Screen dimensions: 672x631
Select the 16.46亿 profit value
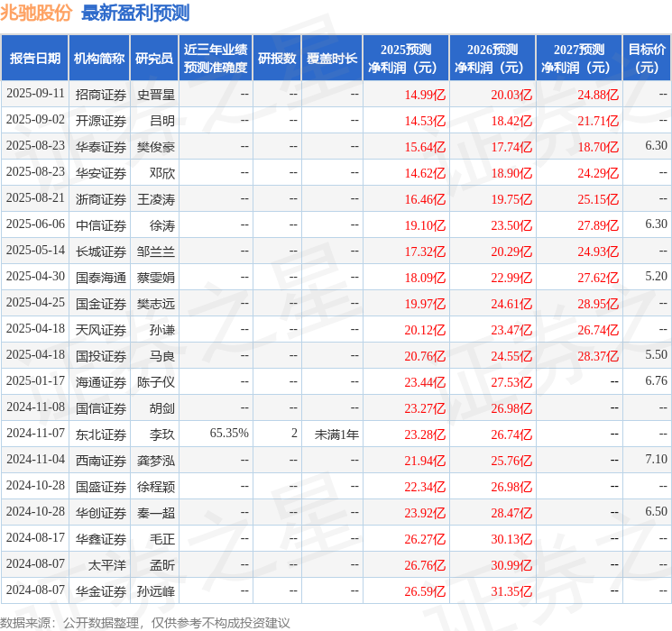click(x=425, y=199)
